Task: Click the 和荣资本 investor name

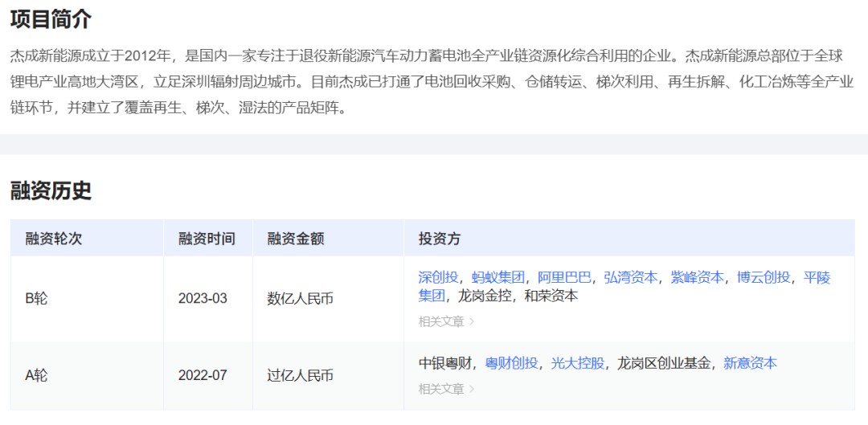Action: [x=551, y=296]
